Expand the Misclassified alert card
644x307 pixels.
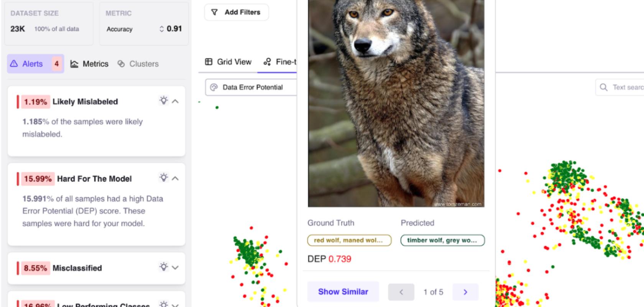[175, 268]
